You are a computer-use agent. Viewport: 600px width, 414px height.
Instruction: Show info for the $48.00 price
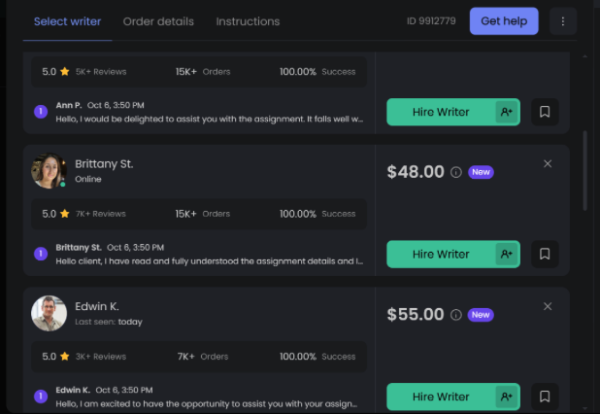pos(456,172)
